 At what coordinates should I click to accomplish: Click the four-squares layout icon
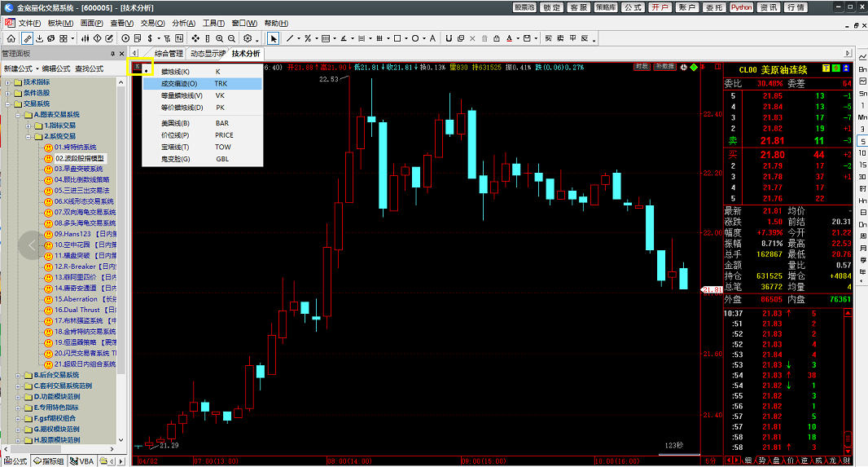(64, 39)
